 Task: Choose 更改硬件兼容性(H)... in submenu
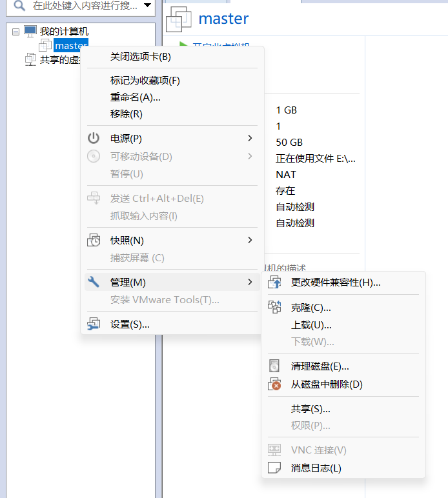click(x=343, y=283)
